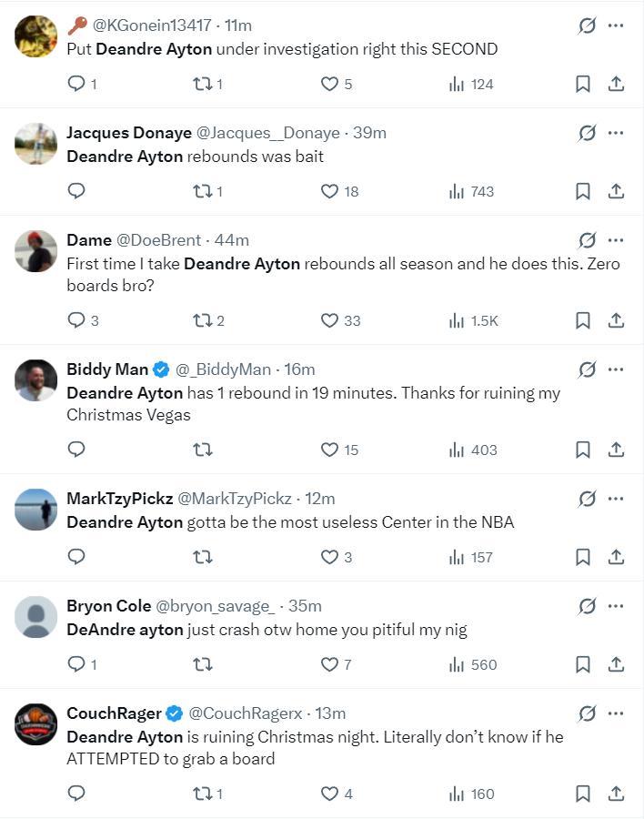Open more options menu on Dame's tweet
The image size is (644, 819).
coord(616,240)
